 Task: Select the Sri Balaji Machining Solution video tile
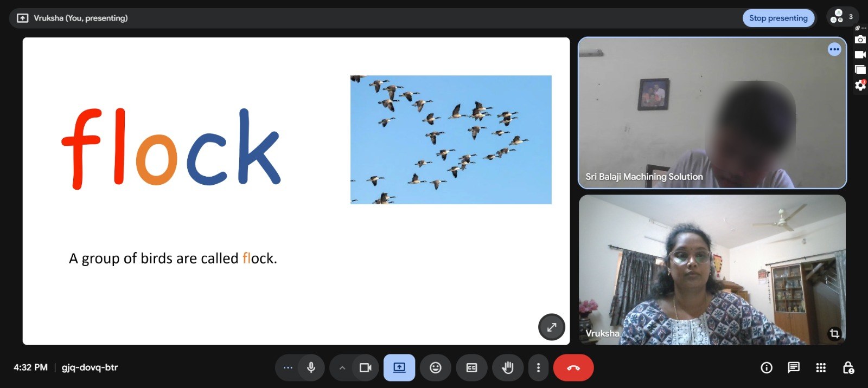click(x=712, y=113)
